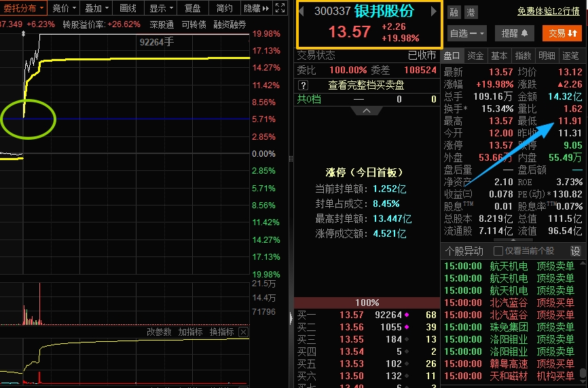Click the 转股溢价率 +26.62% value
This screenshot has height=388, width=588.
click(124, 24)
